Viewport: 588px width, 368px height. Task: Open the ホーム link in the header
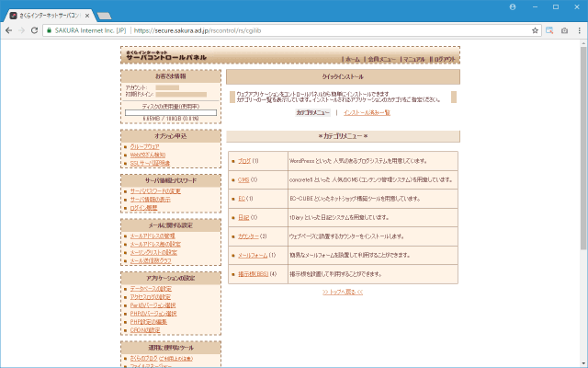(353, 59)
